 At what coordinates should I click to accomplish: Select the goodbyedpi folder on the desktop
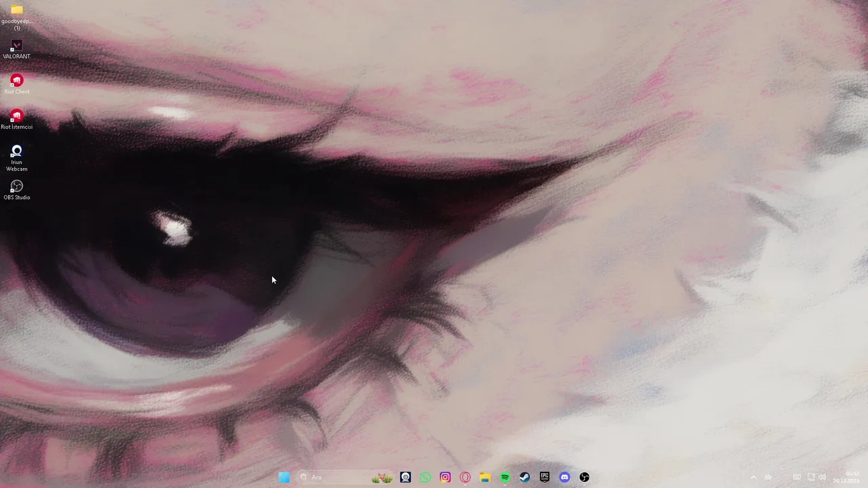(x=17, y=16)
